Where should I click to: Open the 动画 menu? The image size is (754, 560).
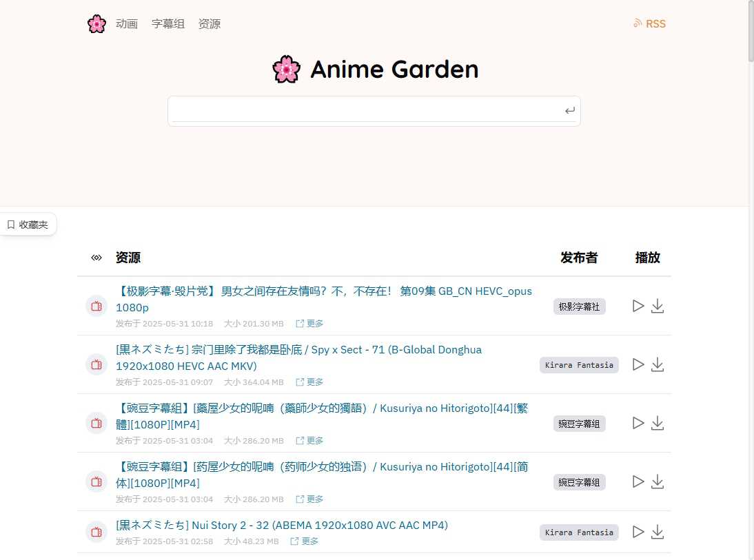127,23
